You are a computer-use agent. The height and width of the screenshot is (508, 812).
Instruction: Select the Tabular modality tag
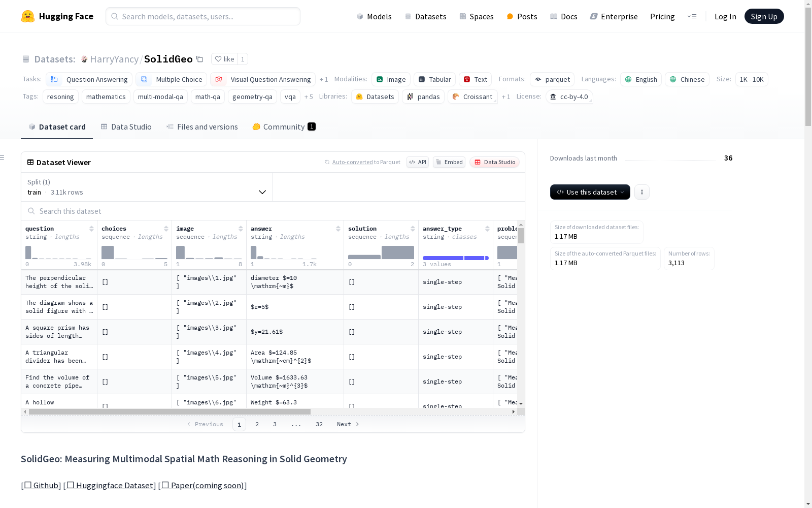pyautogui.click(x=434, y=79)
